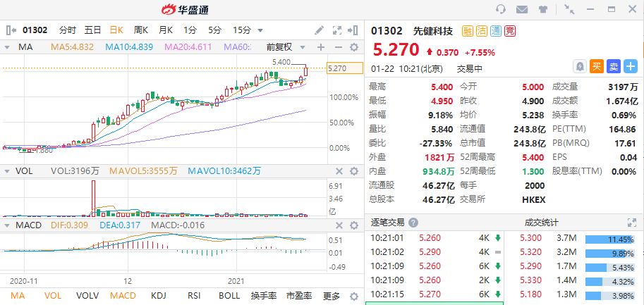The width and height of the screenshot is (644, 305).
Task: Click stock code 01302 in chart toolbar
Action: click(35, 30)
